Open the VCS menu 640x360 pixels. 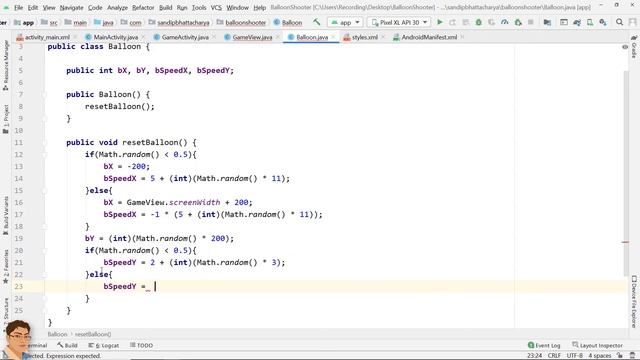(216, 7)
